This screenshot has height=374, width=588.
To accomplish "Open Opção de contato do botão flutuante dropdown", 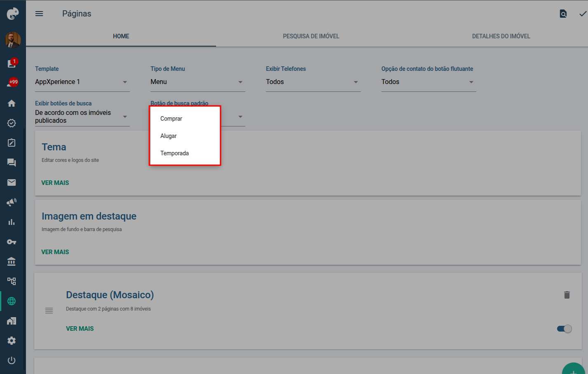I will pos(429,82).
